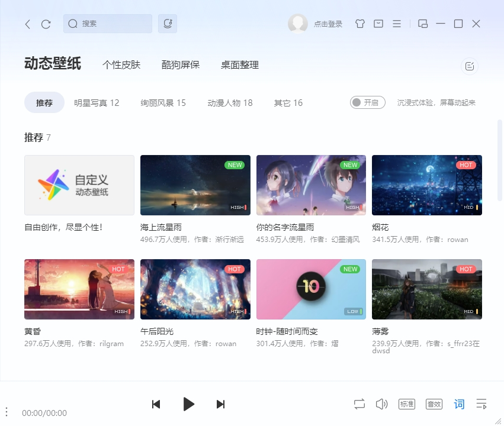Open the message box dropdown
The width and height of the screenshot is (504, 426).
coord(378,24)
